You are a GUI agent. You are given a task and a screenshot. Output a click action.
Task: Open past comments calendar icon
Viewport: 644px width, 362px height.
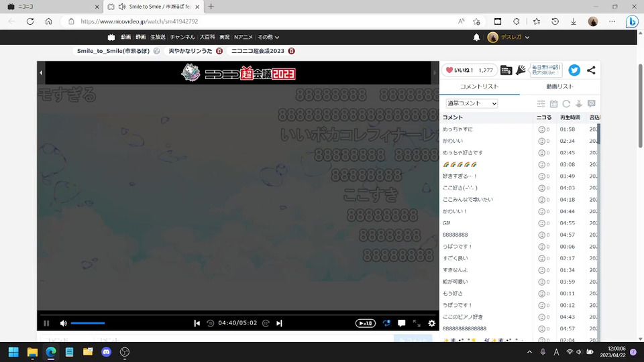click(553, 104)
